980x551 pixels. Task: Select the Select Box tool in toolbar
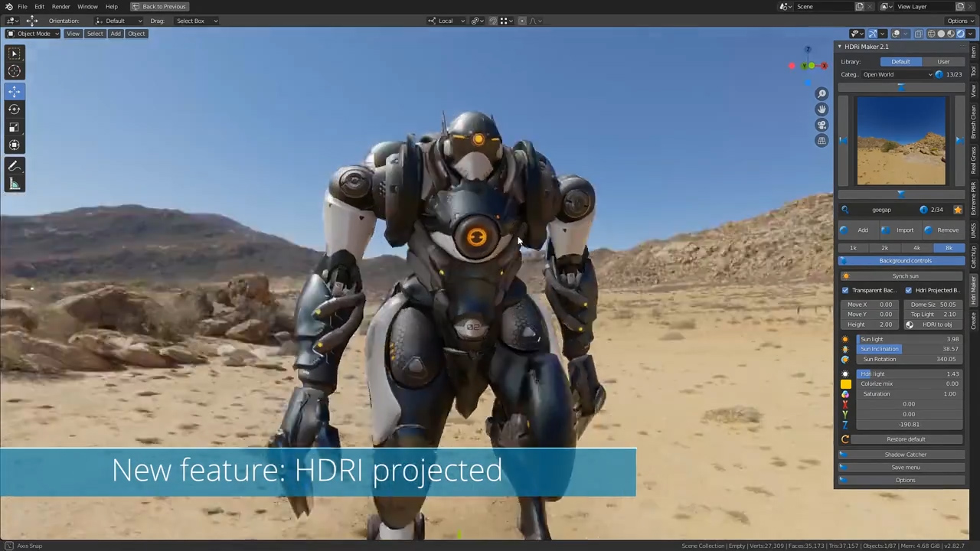click(15, 53)
